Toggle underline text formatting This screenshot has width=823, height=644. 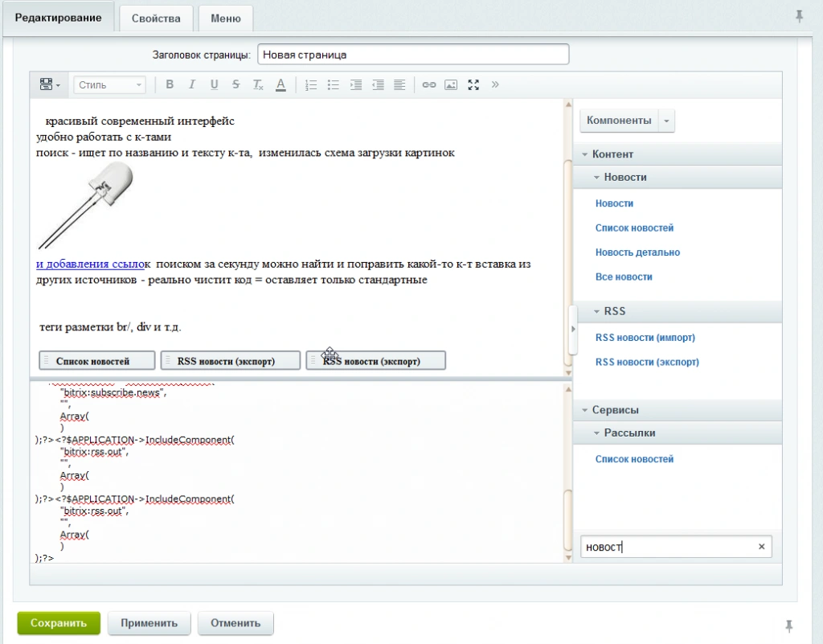(214, 84)
